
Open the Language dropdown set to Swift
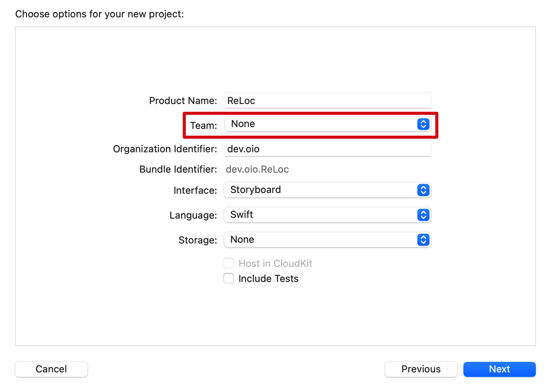321,215
